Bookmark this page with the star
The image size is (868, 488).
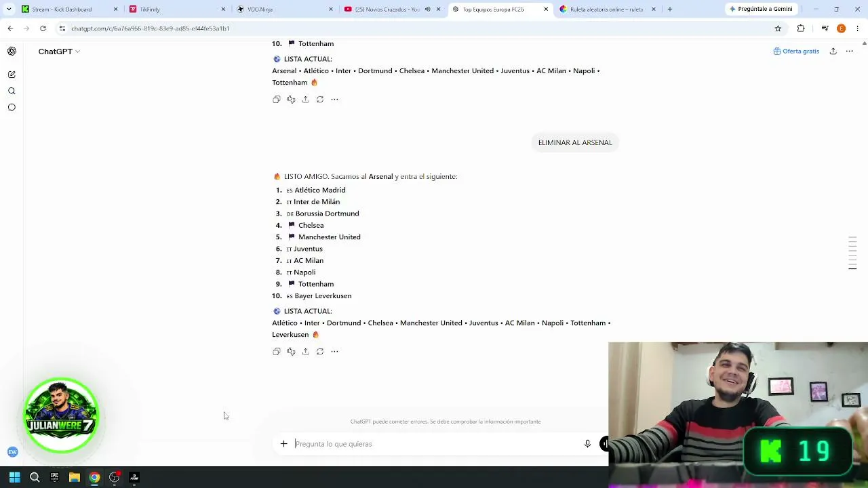point(778,28)
